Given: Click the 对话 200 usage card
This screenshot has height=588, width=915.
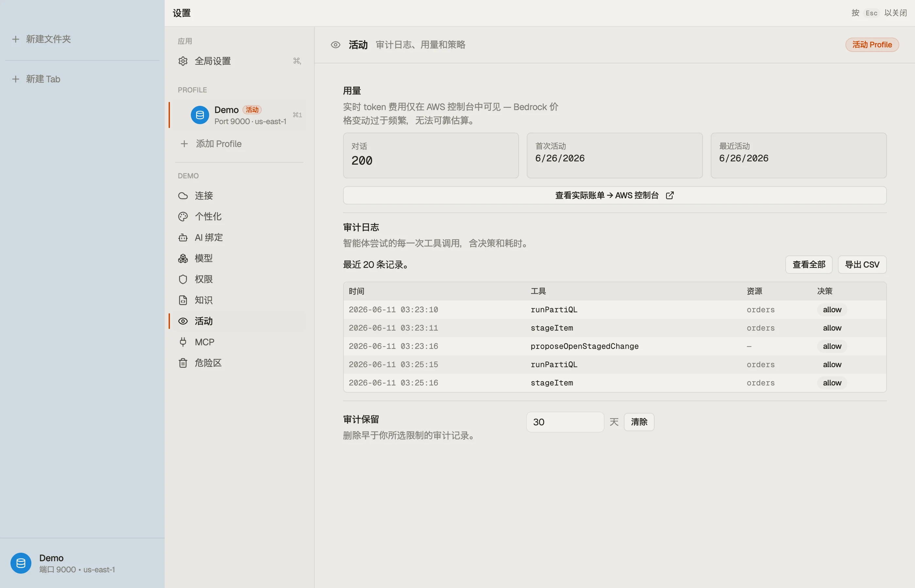Looking at the screenshot, I should point(431,155).
